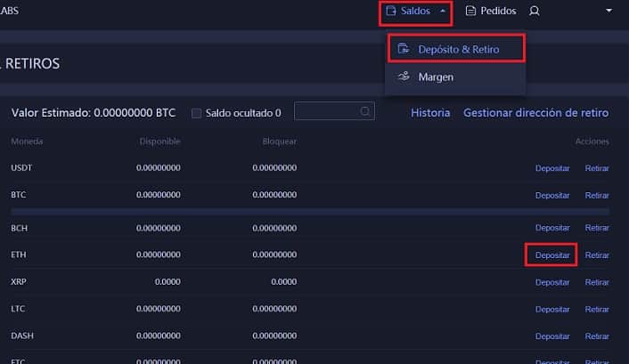Click XRP available balance 0.0000

(x=167, y=282)
